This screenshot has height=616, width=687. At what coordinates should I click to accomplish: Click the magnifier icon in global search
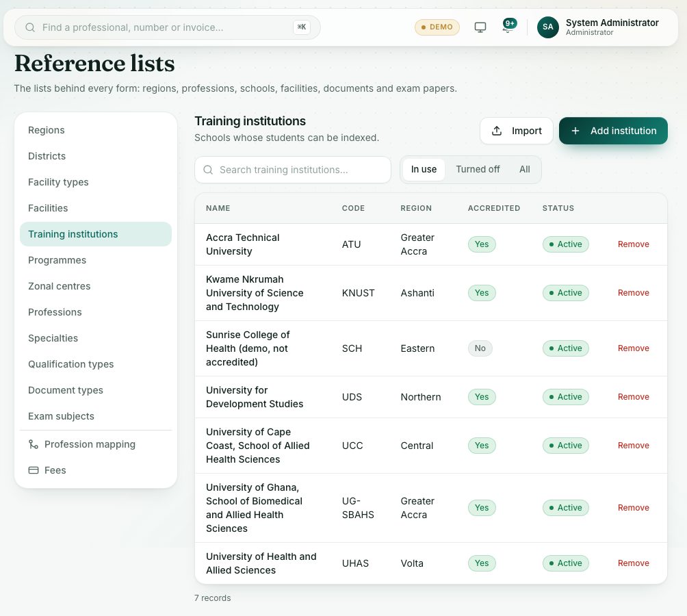coord(30,27)
